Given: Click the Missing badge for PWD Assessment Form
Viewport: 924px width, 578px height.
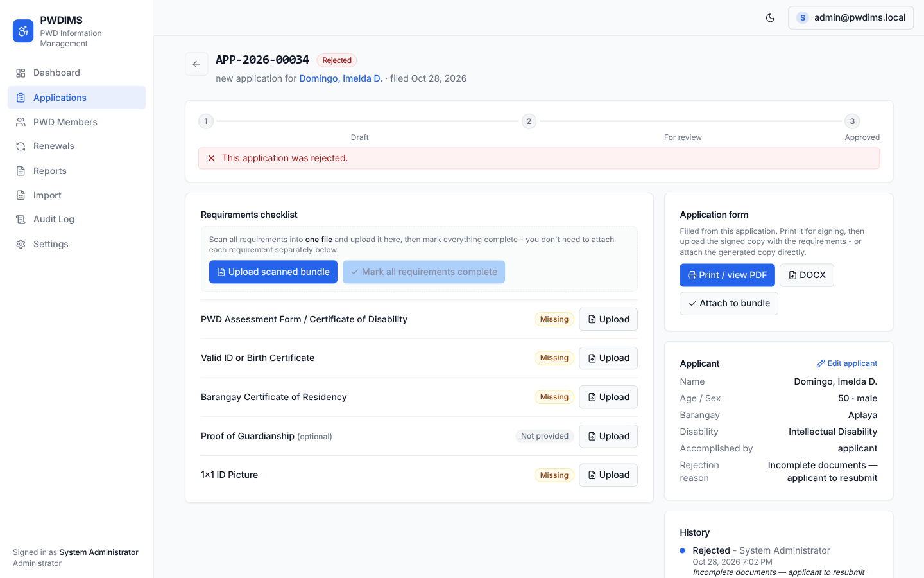Looking at the screenshot, I should coord(554,319).
